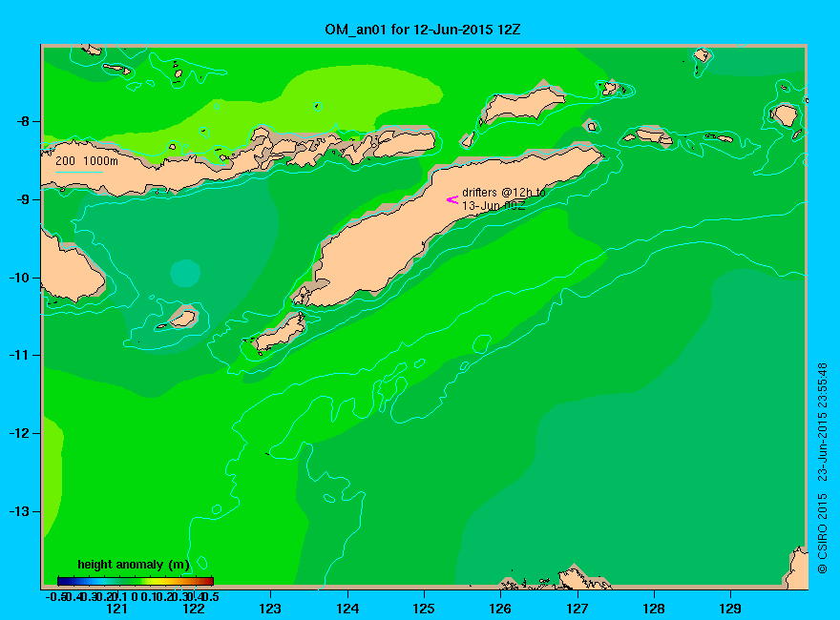Click the vertical "© CSIRO 2015" copyright text
Screen dimensions: 840x620
[822, 533]
